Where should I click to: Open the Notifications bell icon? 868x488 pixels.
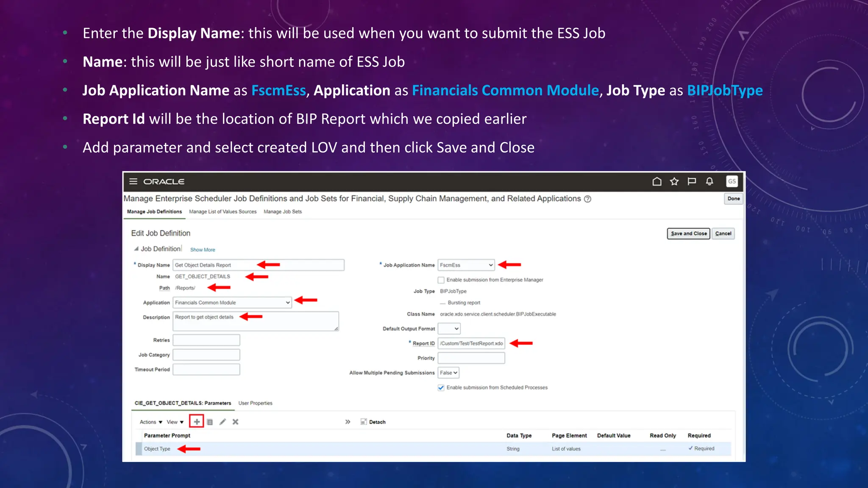(709, 181)
